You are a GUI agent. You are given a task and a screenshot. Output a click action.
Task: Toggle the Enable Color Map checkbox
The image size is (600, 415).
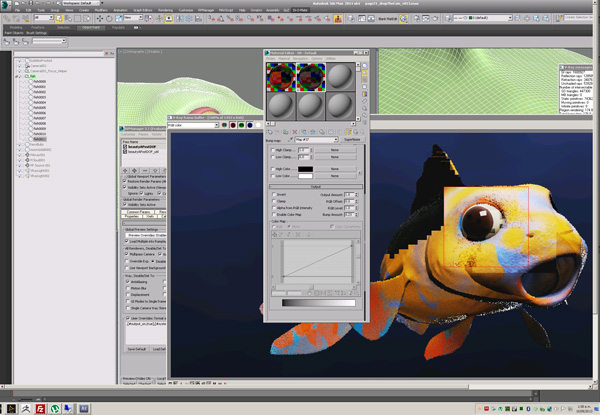point(272,215)
